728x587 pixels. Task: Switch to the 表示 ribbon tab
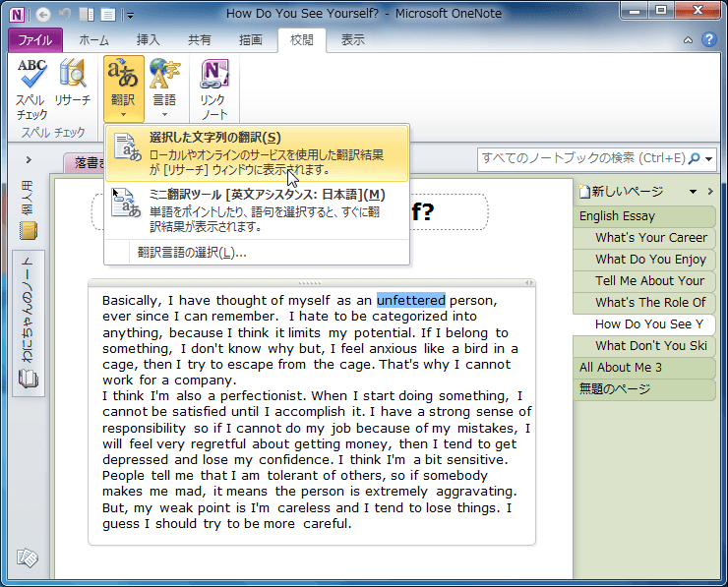click(x=353, y=40)
